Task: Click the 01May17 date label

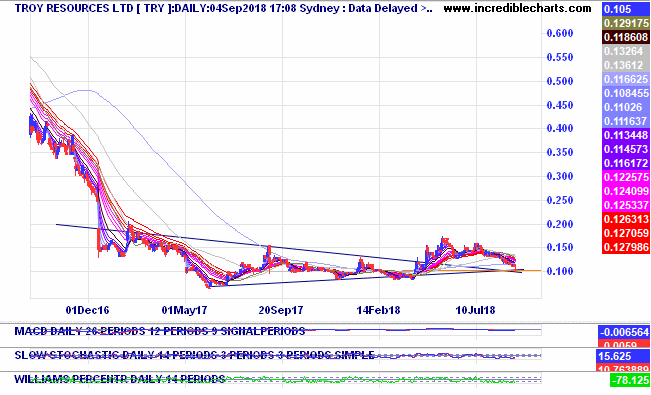Action: point(184,310)
